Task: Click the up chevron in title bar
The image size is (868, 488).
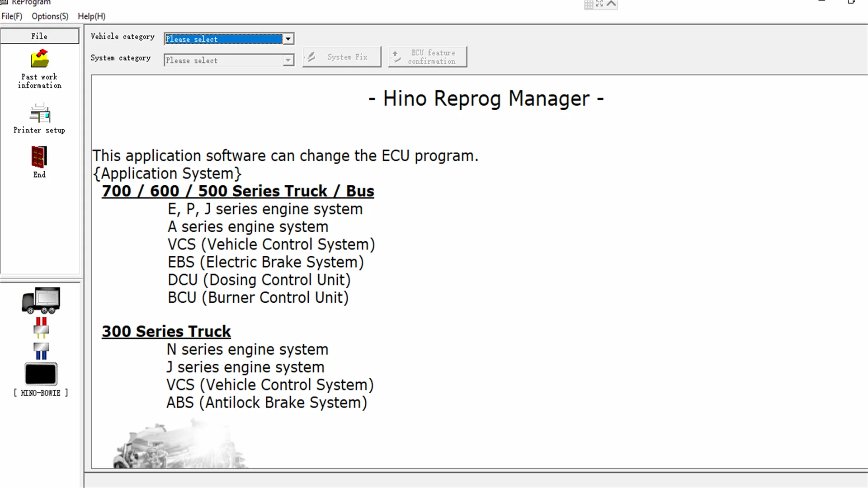Action: point(611,4)
